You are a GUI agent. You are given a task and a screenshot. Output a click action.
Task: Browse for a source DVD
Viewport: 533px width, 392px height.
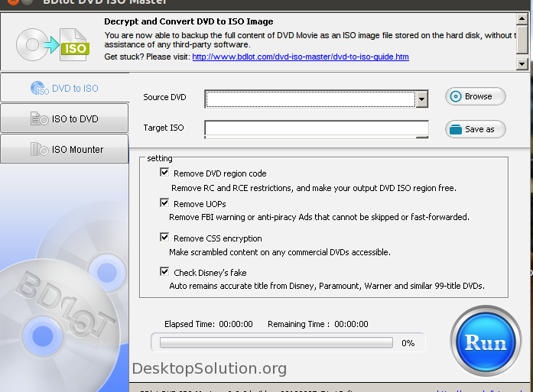pos(475,96)
